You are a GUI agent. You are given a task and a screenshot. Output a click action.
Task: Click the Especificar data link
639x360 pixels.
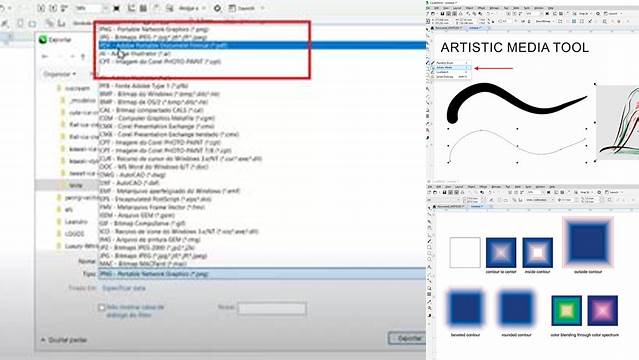click(123, 288)
